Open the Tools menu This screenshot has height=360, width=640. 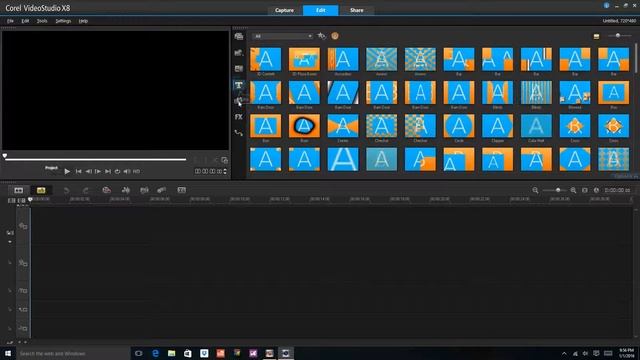click(42, 21)
